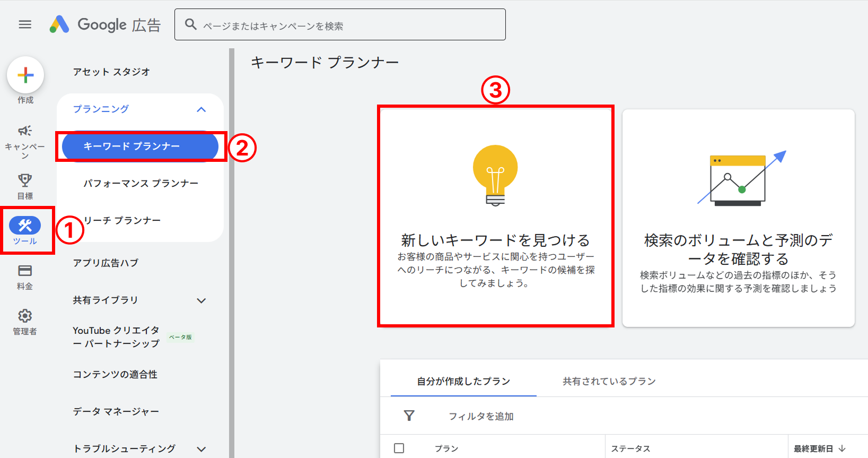Click フィルタを追加 field

[481, 416]
